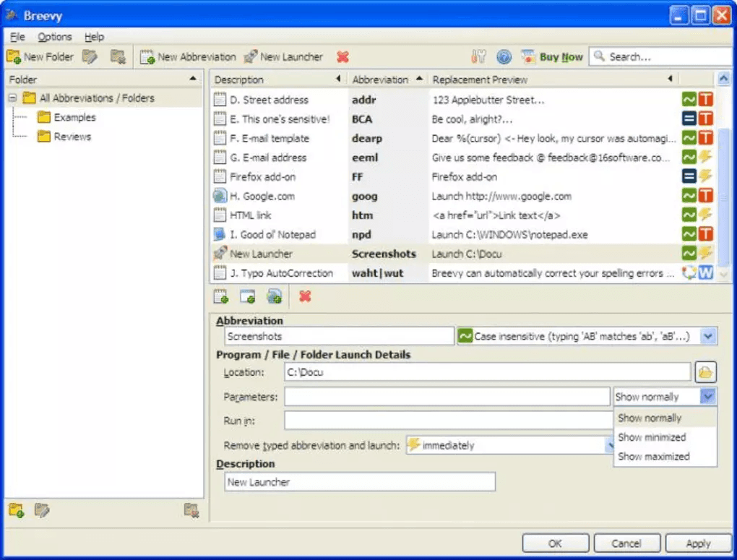The image size is (737, 560).
Task: Open the File menu
Action: (x=17, y=37)
